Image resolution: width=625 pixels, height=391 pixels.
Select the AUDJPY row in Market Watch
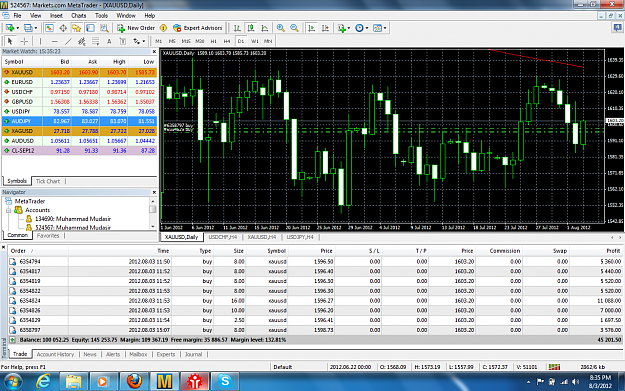coord(79,121)
